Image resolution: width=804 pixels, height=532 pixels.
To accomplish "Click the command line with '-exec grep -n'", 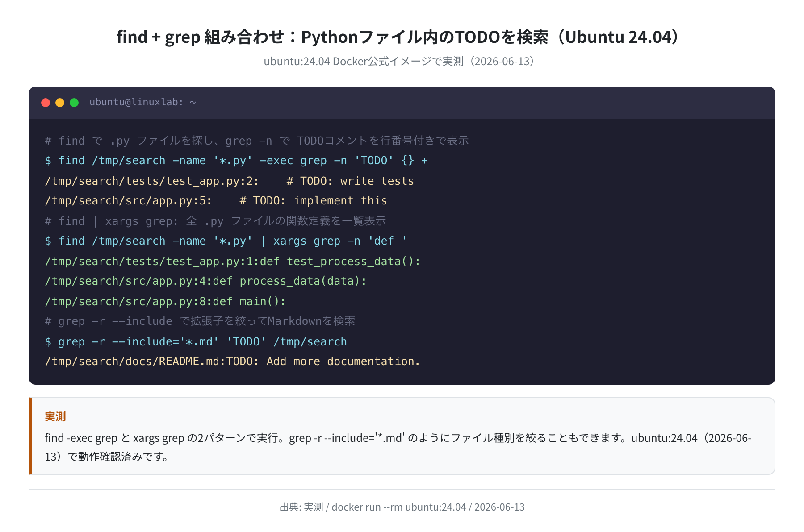I will pos(236,161).
